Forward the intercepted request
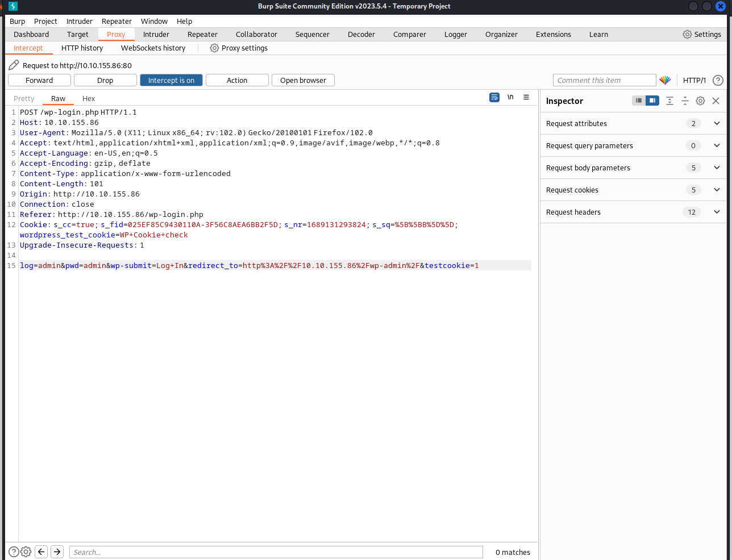 [39, 80]
